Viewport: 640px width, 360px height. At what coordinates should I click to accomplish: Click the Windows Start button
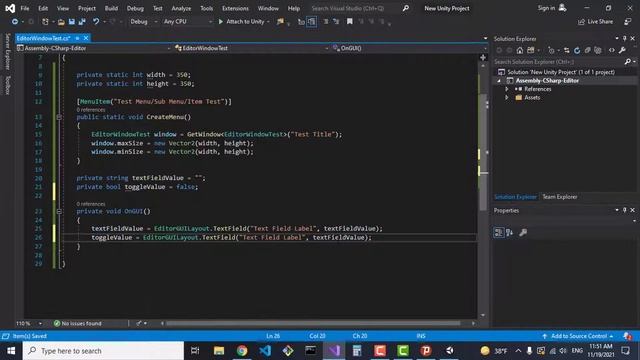coord(11,351)
